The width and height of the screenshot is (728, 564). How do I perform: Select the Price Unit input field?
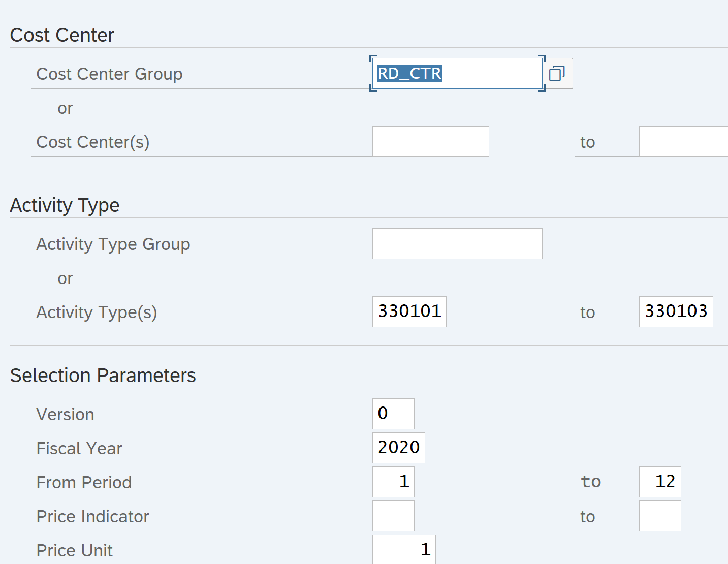pyautogui.click(x=404, y=549)
